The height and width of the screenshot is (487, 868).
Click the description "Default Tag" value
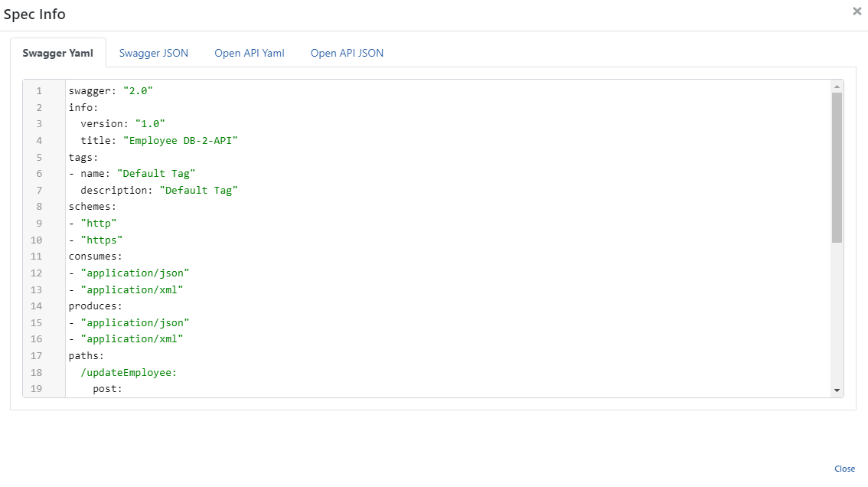(x=198, y=190)
